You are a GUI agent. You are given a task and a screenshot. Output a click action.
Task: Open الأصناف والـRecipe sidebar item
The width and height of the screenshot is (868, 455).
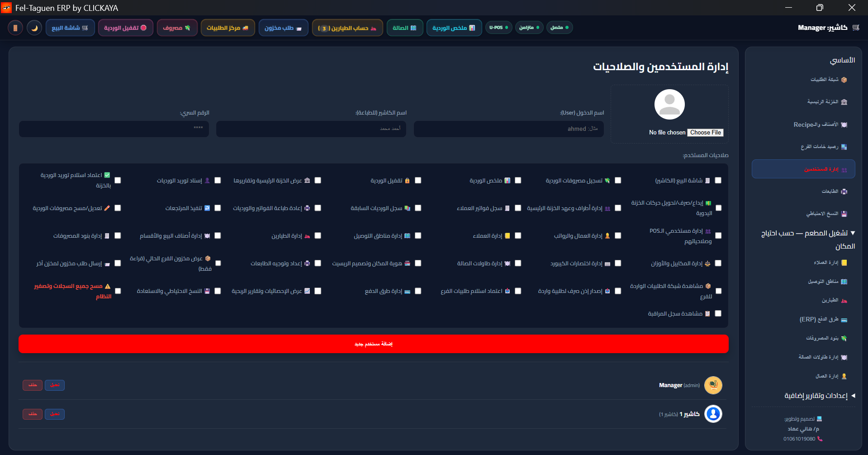point(803,125)
